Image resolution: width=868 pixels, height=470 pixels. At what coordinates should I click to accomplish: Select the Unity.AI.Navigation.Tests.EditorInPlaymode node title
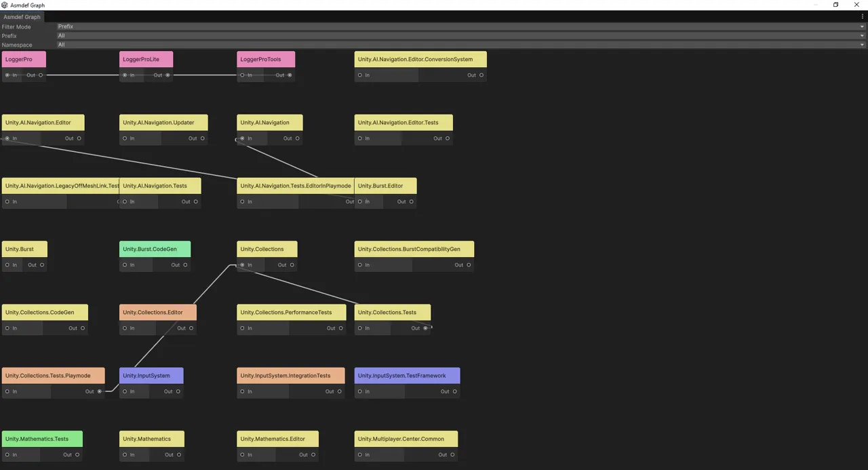point(296,186)
